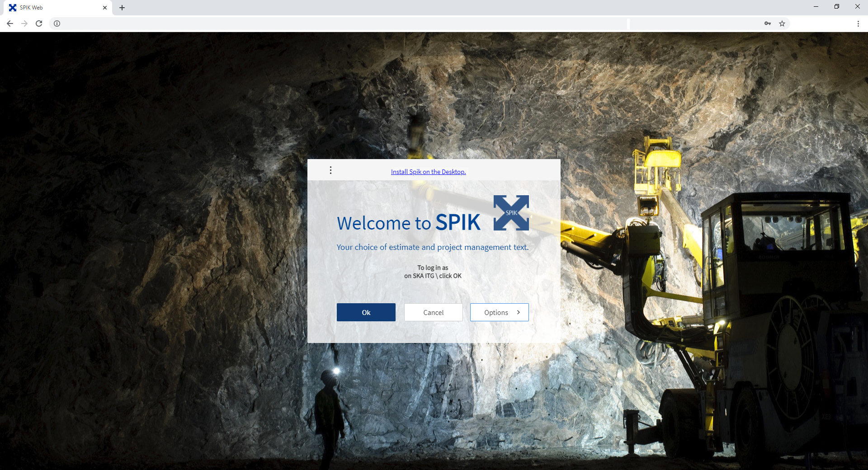Screen dimensions: 868x470
Task: Reload the SPIK Web page
Action: coord(39,23)
